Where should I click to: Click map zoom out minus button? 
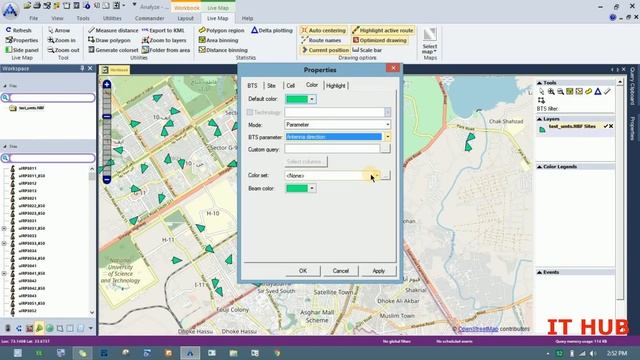107,179
